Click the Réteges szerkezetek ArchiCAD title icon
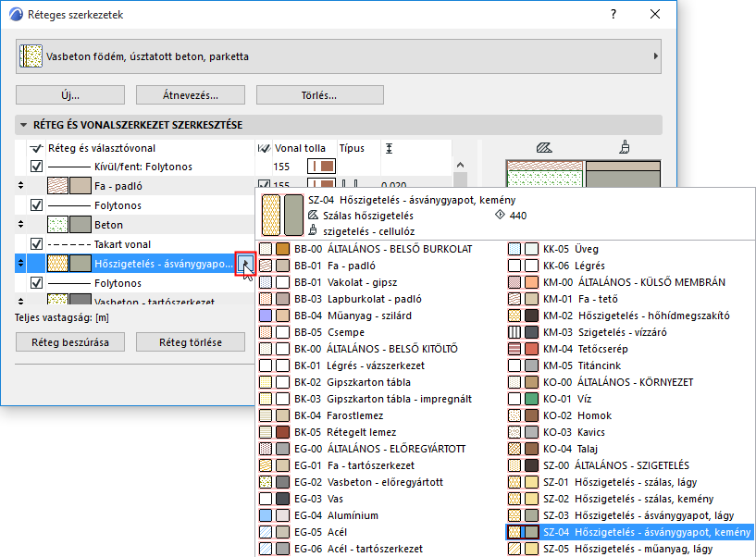Screen dimensions: 756x557 tap(16, 15)
